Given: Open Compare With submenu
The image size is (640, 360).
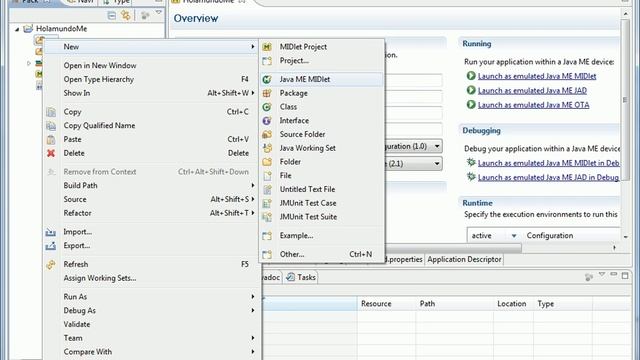Looking at the screenshot, I should point(253,352).
